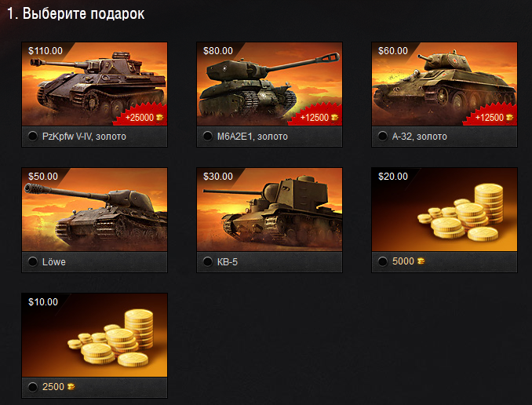Viewport: 532px width, 405px height.
Task: Click the +12500 badge on M6A2E1
Action: click(x=316, y=115)
